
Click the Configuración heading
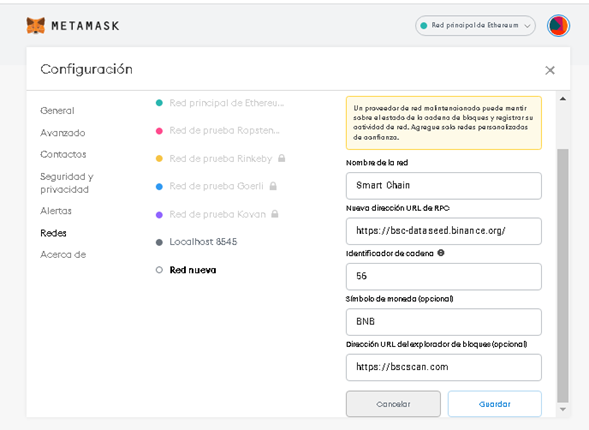[86, 69]
